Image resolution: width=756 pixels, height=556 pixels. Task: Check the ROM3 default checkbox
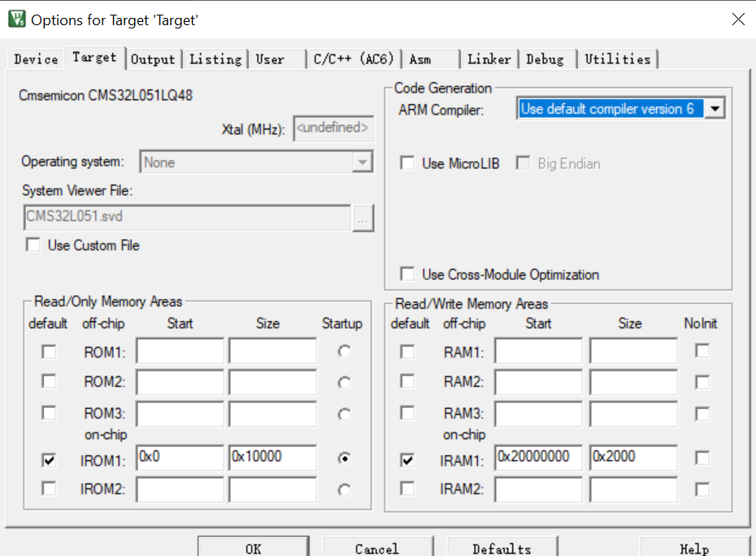(49, 413)
